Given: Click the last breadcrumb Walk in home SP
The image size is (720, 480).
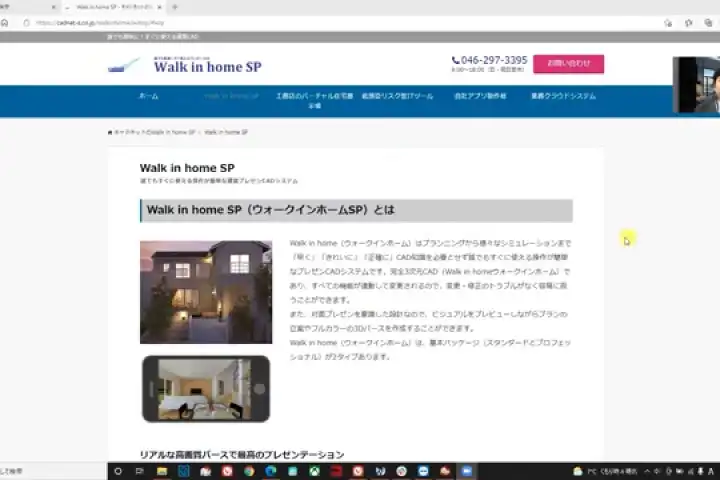Looking at the screenshot, I should [x=226, y=132].
